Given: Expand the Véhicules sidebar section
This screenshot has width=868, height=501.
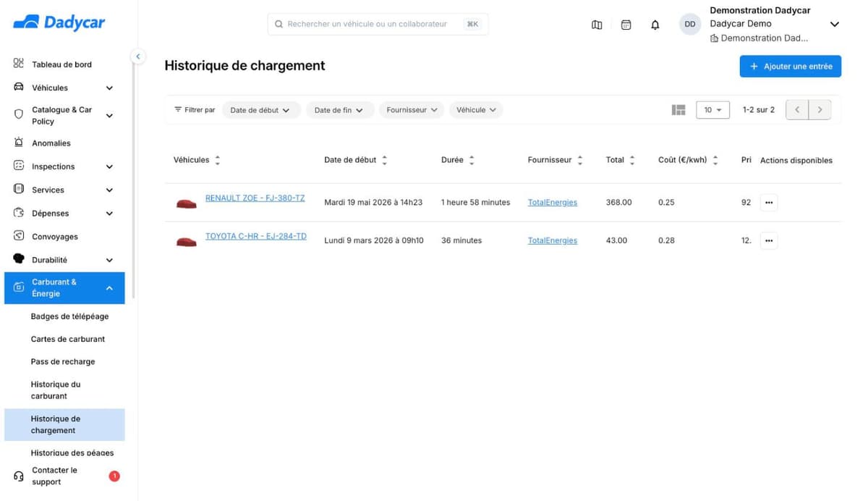Looking at the screenshot, I should pos(109,88).
